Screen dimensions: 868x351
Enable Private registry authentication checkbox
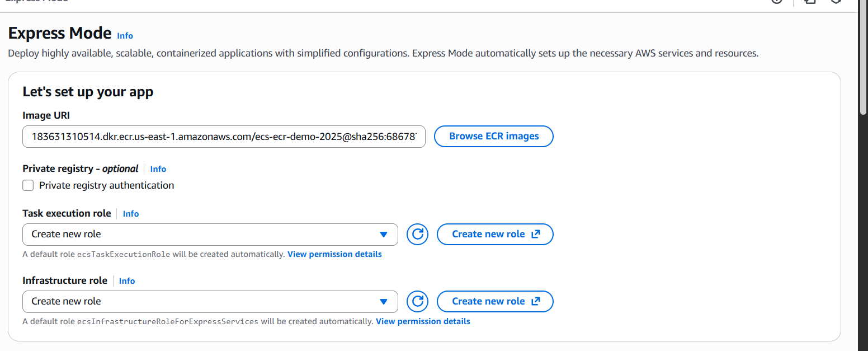(x=28, y=185)
